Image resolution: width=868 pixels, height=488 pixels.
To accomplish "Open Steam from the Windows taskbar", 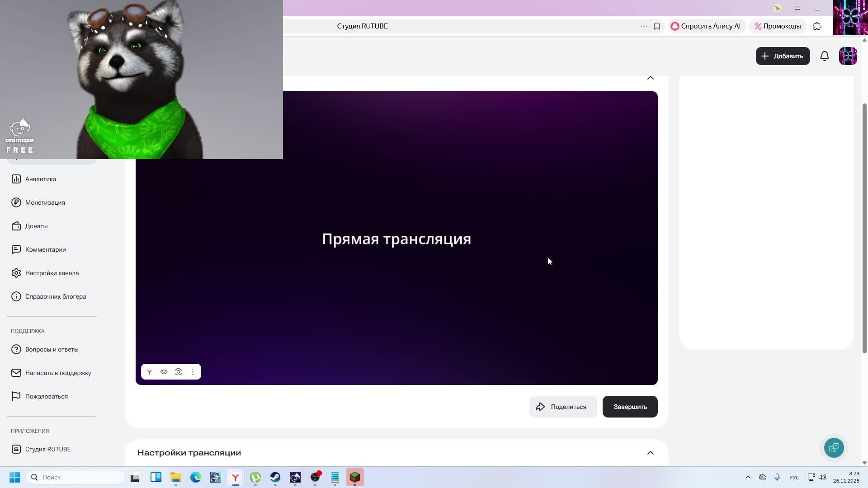I will click(275, 477).
